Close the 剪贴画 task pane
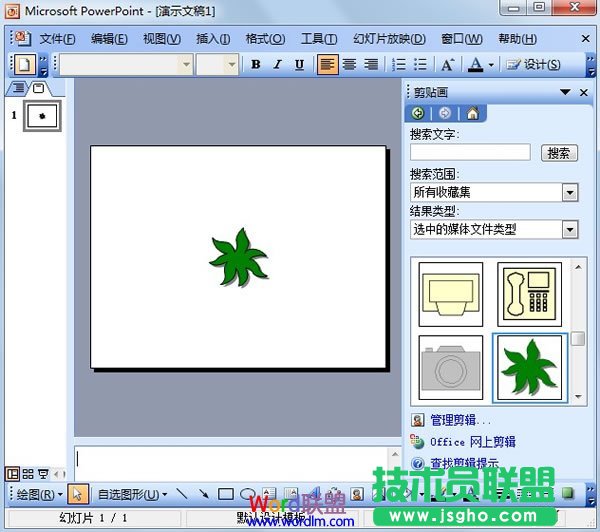Image resolution: width=600 pixels, height=532 pixels. (584, 92)
